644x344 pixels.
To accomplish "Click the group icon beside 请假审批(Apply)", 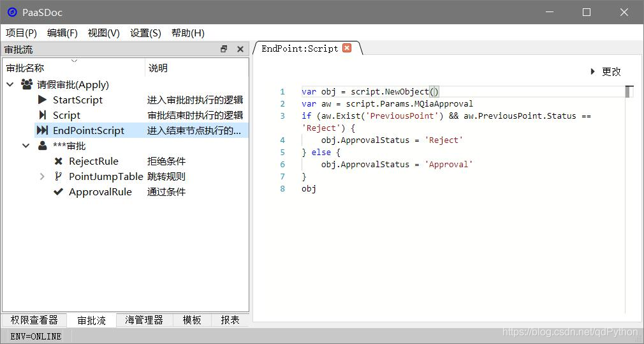I will point(27,85).
